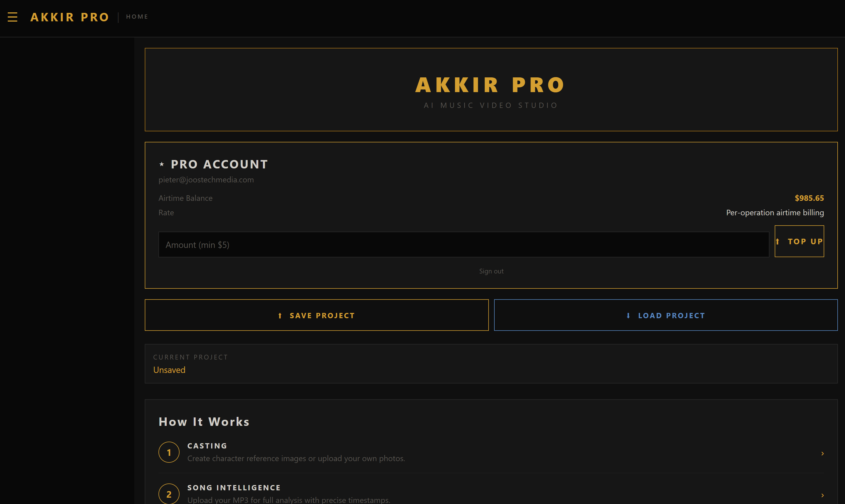This screenshot has width=845, height=504.
Task: Open the sidebar menu from the top bar
Action: (x=13, y=17)
